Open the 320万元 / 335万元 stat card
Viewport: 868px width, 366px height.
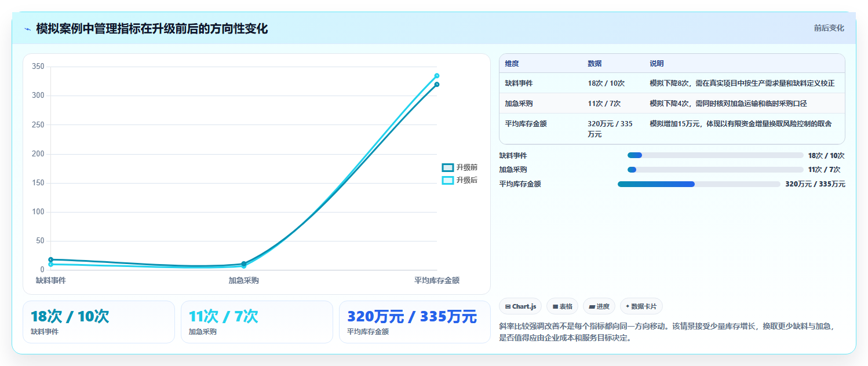pyautogui.click(x=415, y=322)
